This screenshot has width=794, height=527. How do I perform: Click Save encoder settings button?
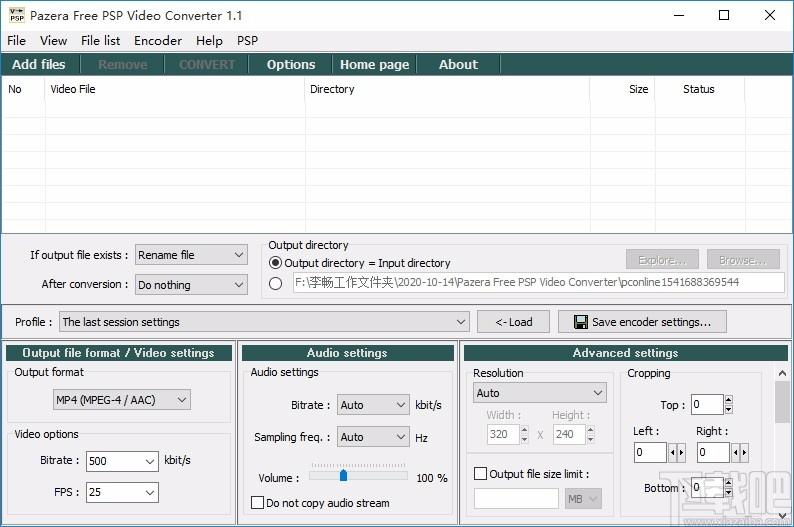[642, 322]
